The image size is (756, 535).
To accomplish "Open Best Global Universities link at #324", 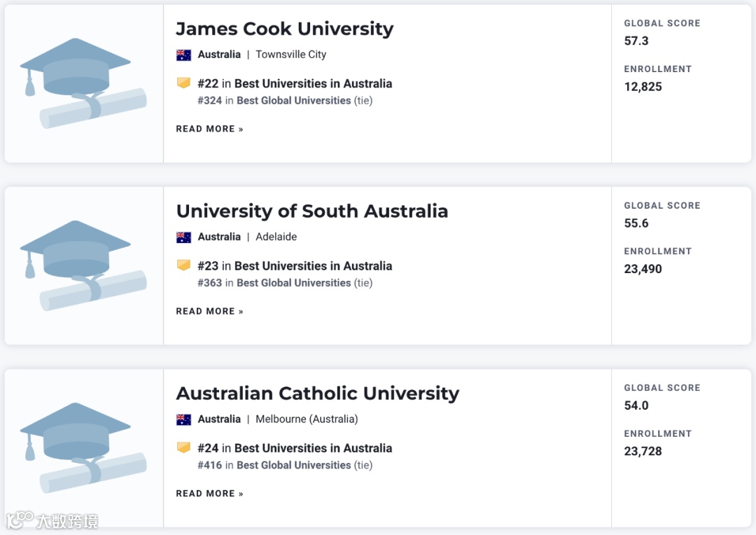I will (x=293, y=101).
